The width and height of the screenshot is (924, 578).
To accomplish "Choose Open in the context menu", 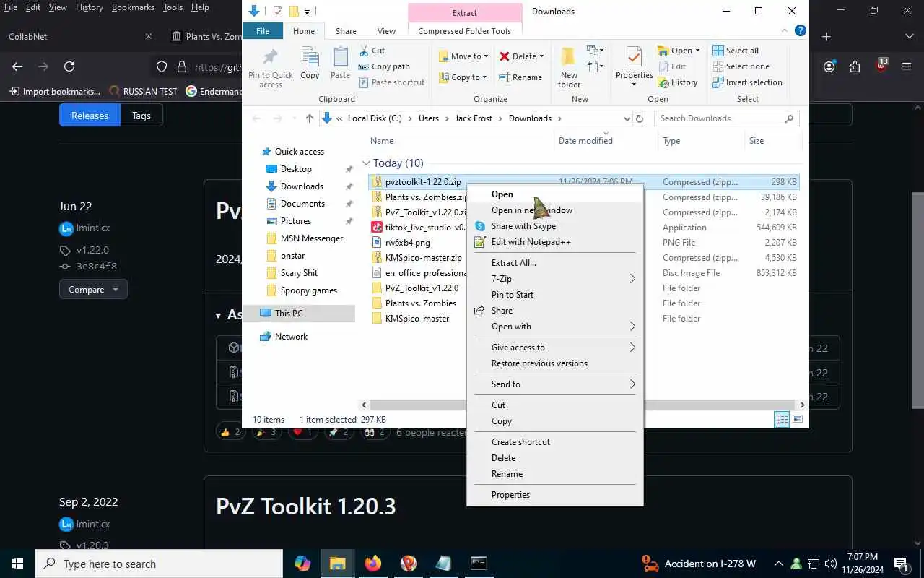I will [x=554, y=194].
